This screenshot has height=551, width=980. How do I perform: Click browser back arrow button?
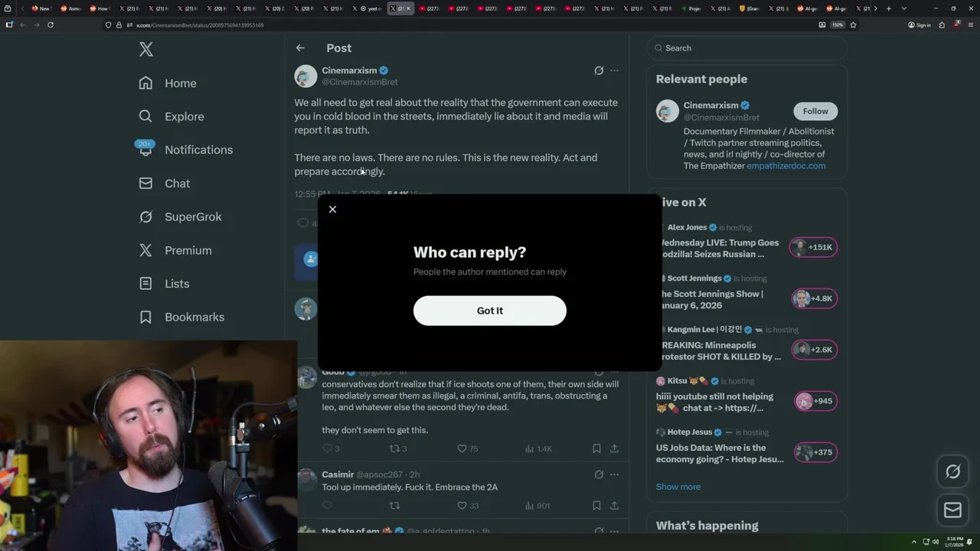pos(22,24)
